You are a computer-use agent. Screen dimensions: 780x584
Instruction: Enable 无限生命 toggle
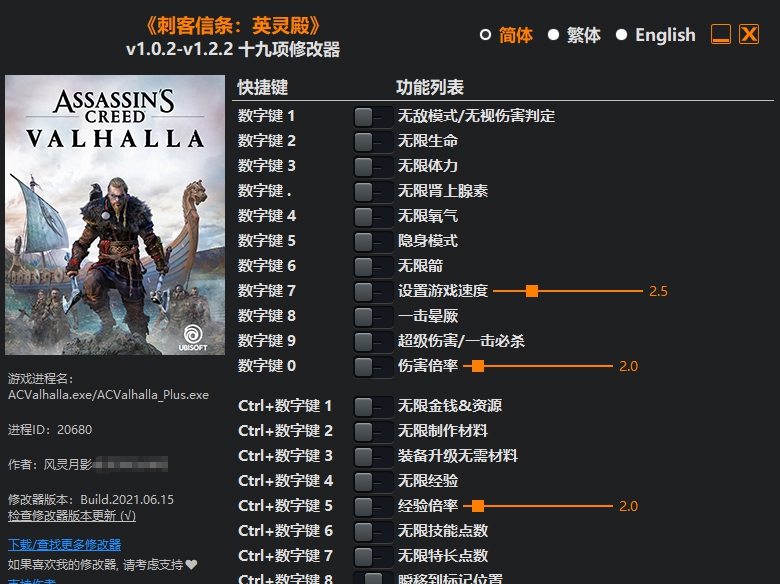point(373,142)
